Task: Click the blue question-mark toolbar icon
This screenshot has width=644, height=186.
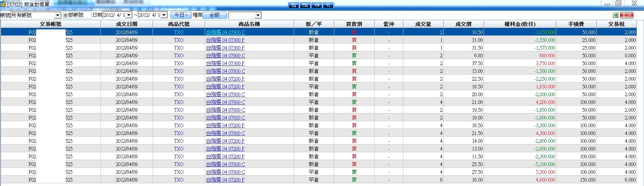Action: (328, 5)
